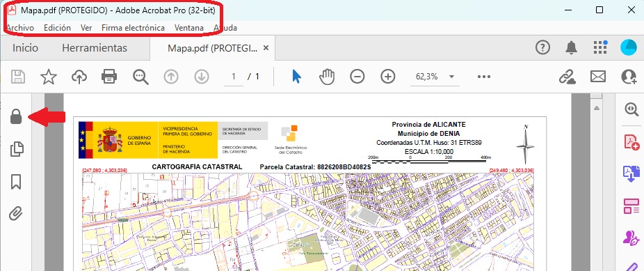Open the notifications bell

pos(571,47)
